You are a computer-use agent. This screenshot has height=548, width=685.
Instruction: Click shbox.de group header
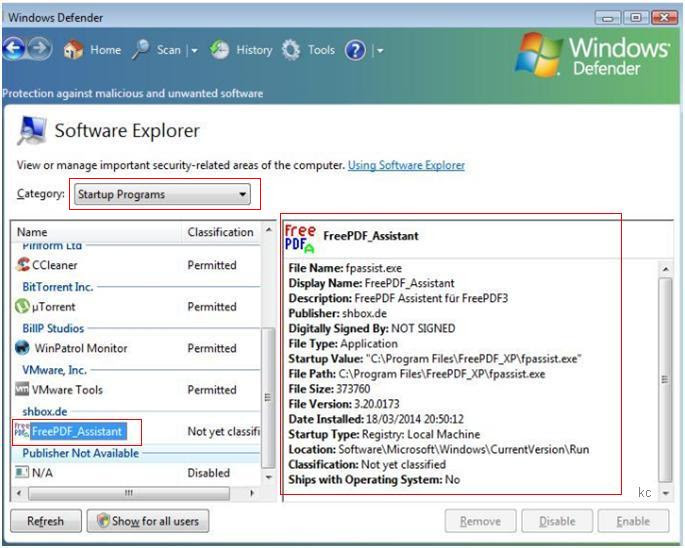45,411
